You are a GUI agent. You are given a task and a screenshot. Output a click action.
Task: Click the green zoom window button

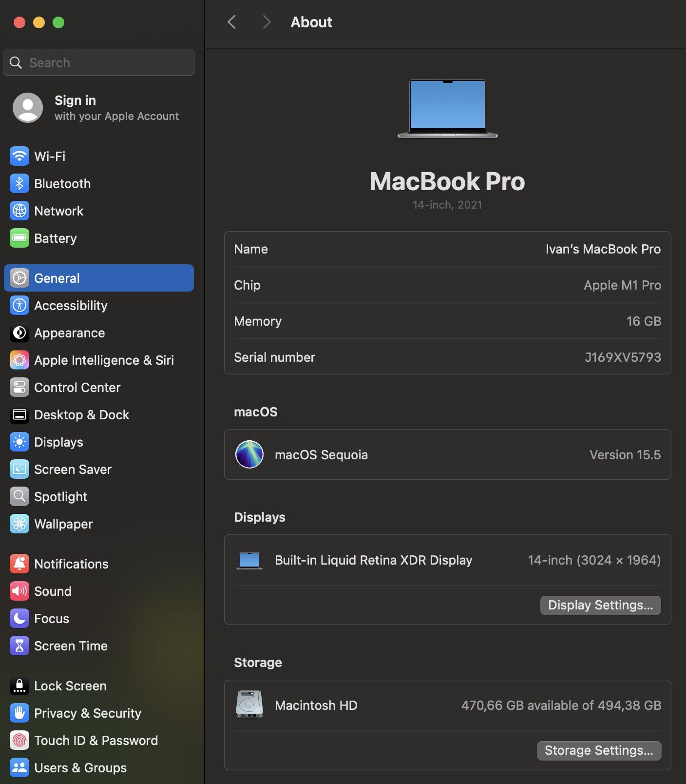58,22
